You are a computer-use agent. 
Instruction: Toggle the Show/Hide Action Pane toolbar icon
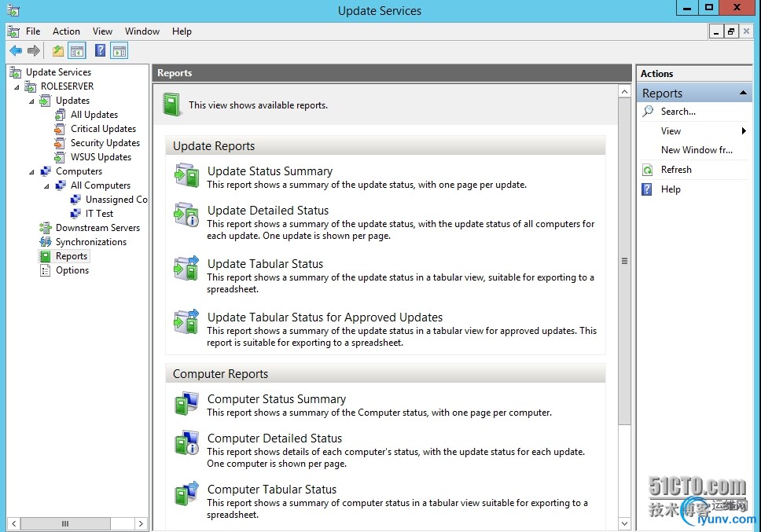(119, 50)
